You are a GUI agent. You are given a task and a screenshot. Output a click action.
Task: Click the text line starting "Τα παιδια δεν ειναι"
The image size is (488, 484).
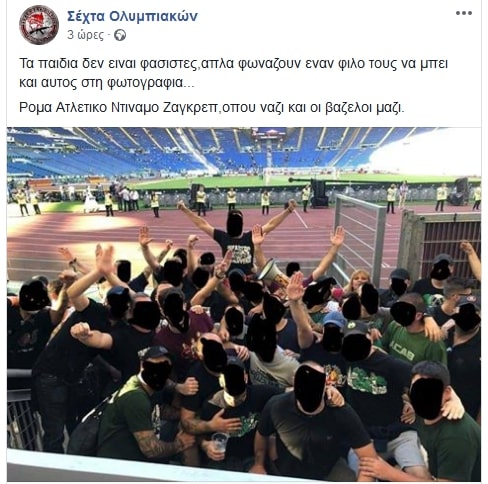pyautogui.click(x=233, y=63)
